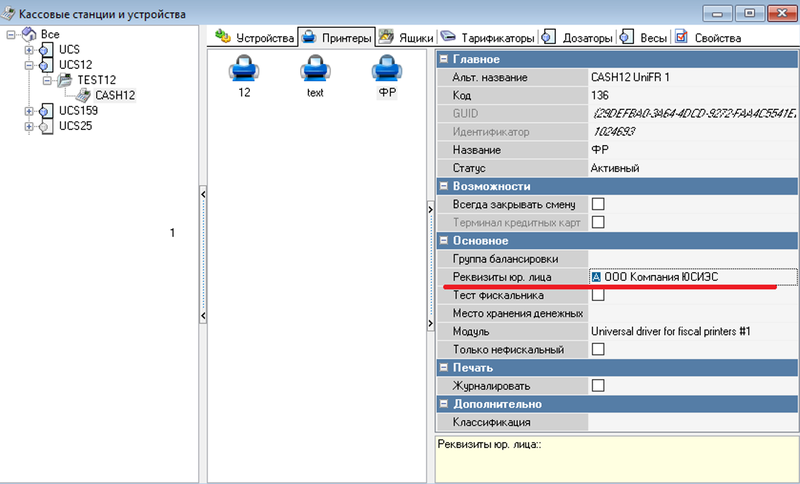
Task: Click the Название value field ФР
Action: (x=693, y=150)
